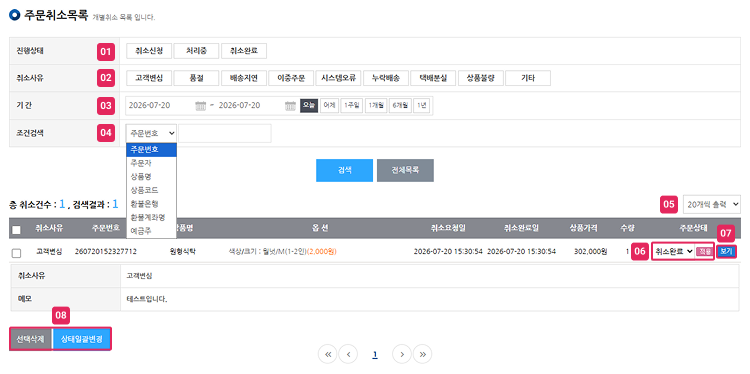Select 환불은행 option in dropdown list
The width and height of the screenshot is (750, 374).
click(x=152, y=204)
